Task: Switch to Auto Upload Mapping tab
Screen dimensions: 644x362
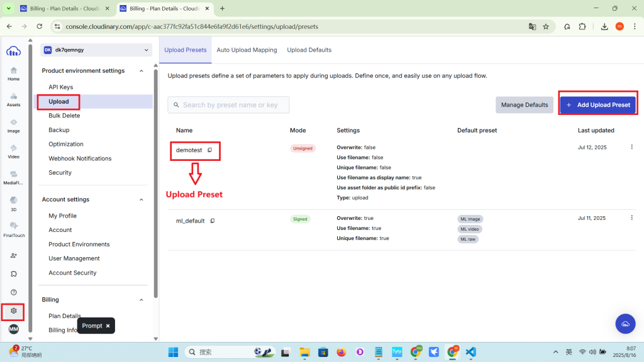Action: coord(247,50)
